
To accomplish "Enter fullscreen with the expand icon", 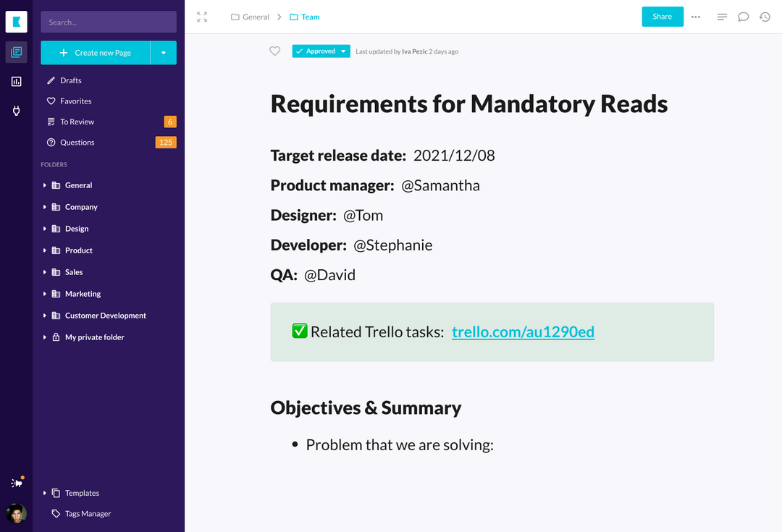I will pos(202,16).
